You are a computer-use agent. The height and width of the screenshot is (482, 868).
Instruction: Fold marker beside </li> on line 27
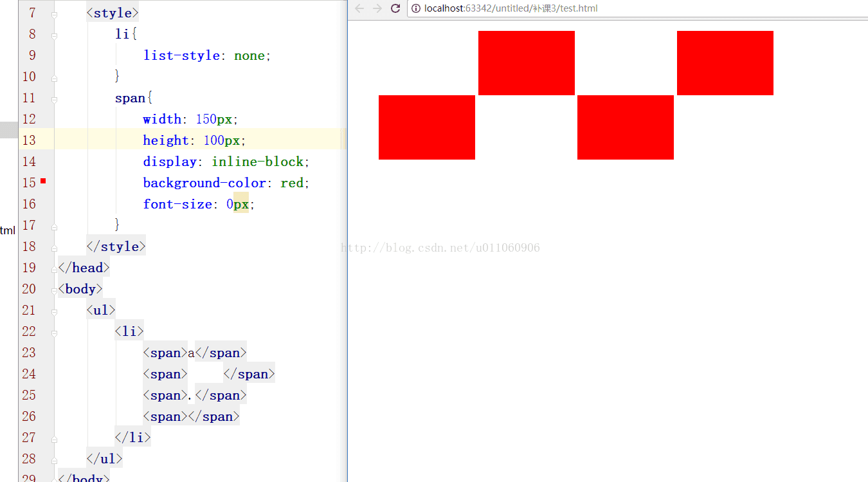(x=54, y=438)
